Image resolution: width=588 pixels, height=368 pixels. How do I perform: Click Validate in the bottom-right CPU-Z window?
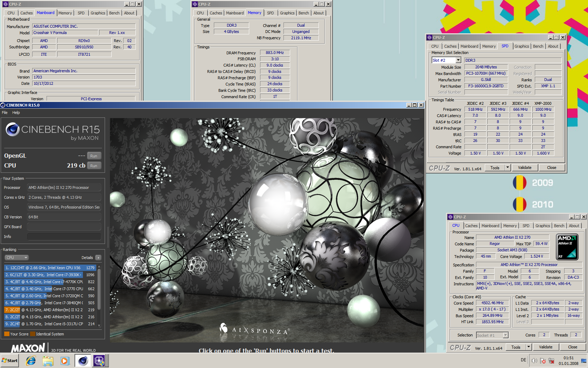coord(546,347)
